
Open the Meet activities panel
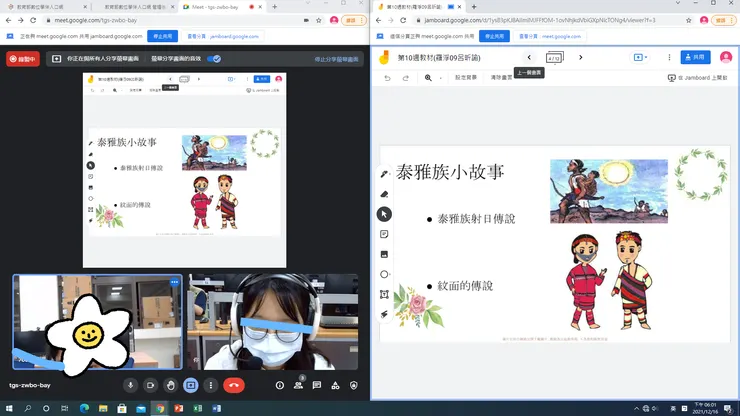(x=335, y=386)
